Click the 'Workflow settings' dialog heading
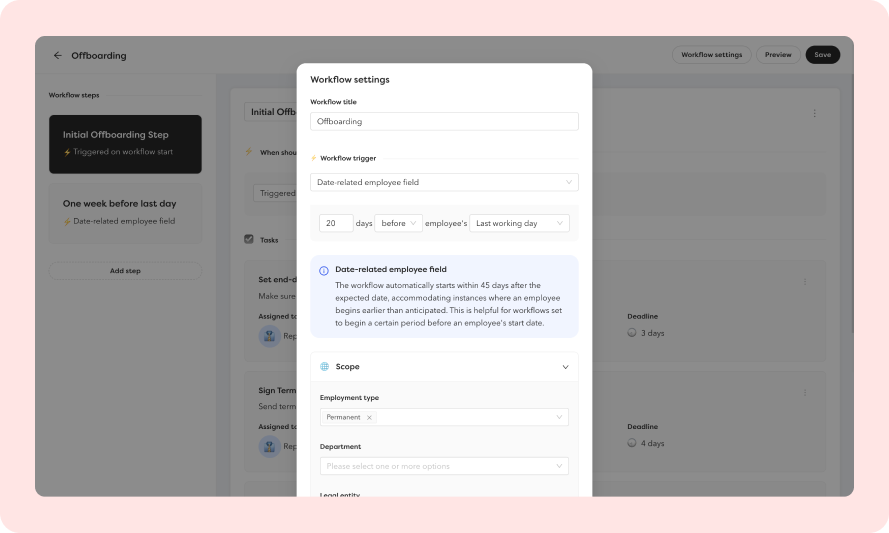Screen dimensions: 889x533 [x=350, y=80]
